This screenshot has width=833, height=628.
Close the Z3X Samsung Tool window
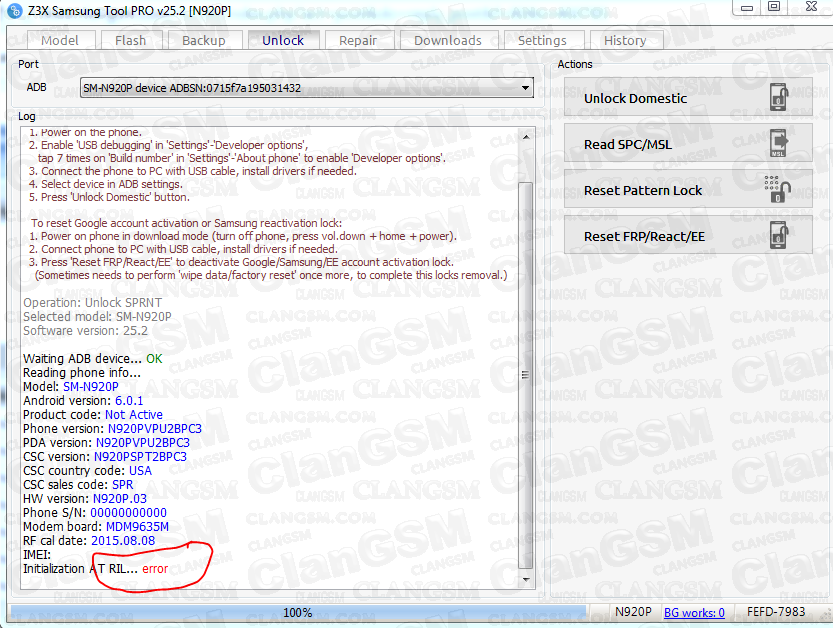[x=811, y=7]
